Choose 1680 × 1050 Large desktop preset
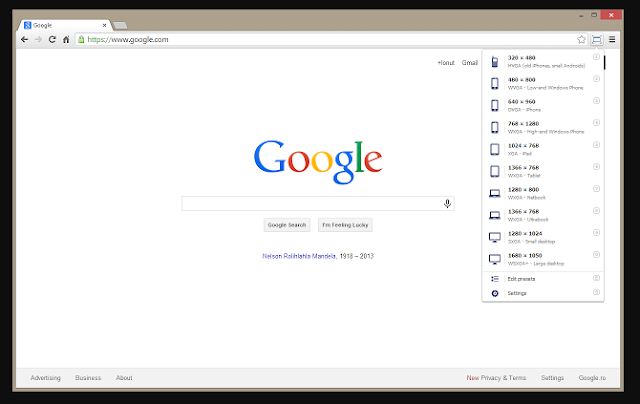This screenshot has width=640, height=404. click(x=542, y=260)
